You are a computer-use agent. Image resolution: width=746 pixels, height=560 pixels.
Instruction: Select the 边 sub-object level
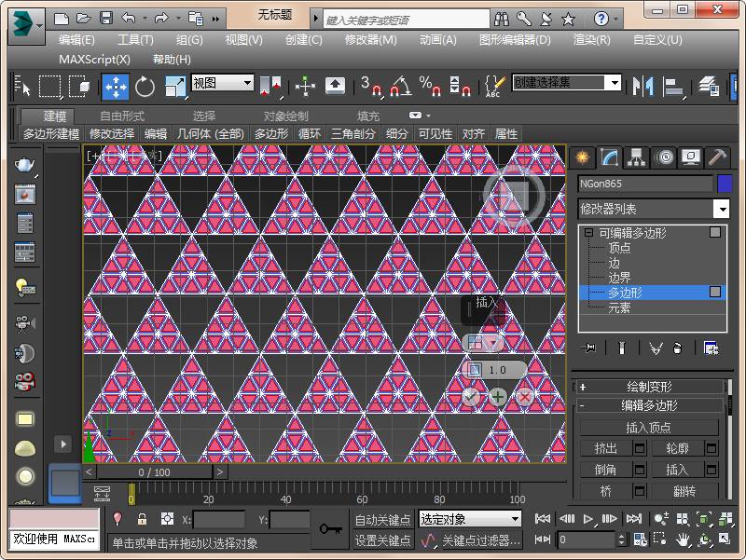[x=615, y=263]
